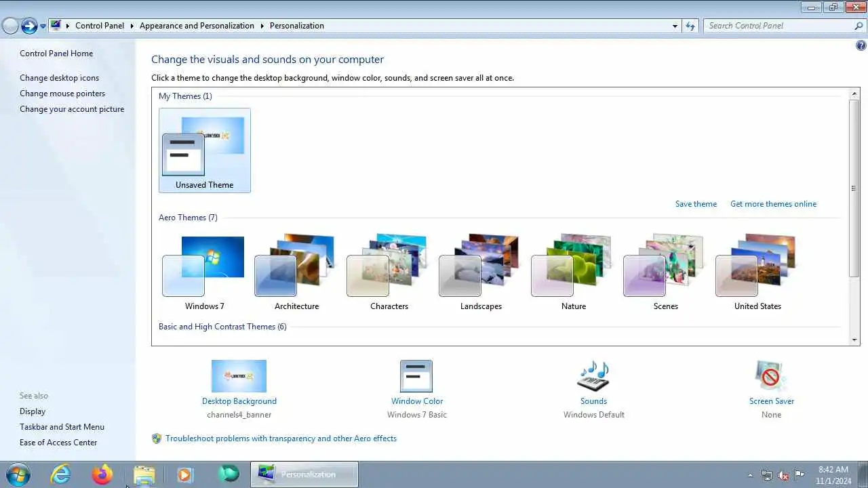Image resolution: width=868 pixels, height=488 pixels.
Task: Open Windows Explorer from taskbar
Action: tap(144, 474)
